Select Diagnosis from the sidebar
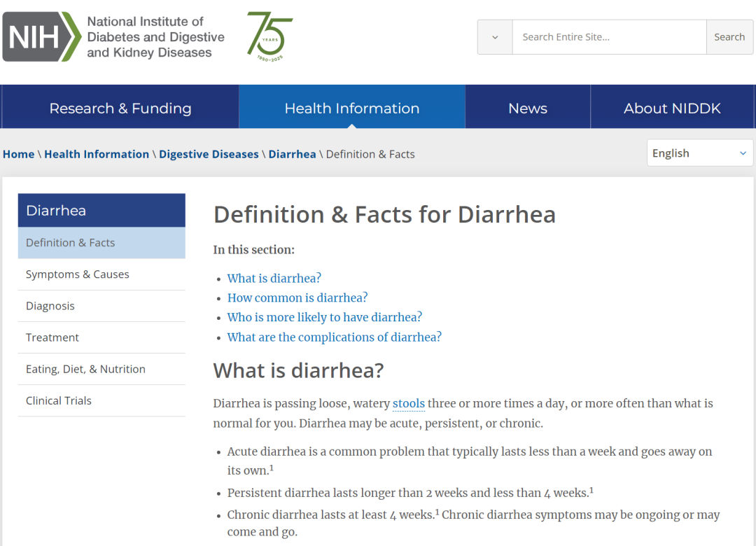756x546 pixels. tap(50, 306)
